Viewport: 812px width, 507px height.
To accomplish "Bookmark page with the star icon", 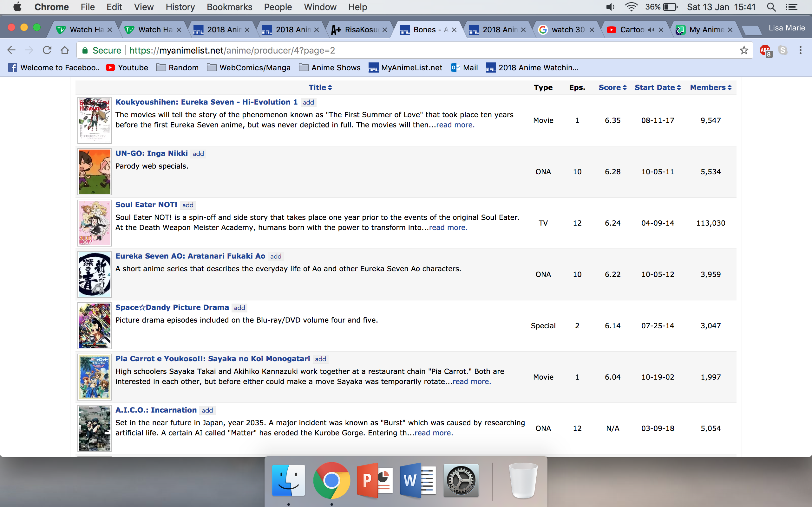I will [x=744, y=50].
